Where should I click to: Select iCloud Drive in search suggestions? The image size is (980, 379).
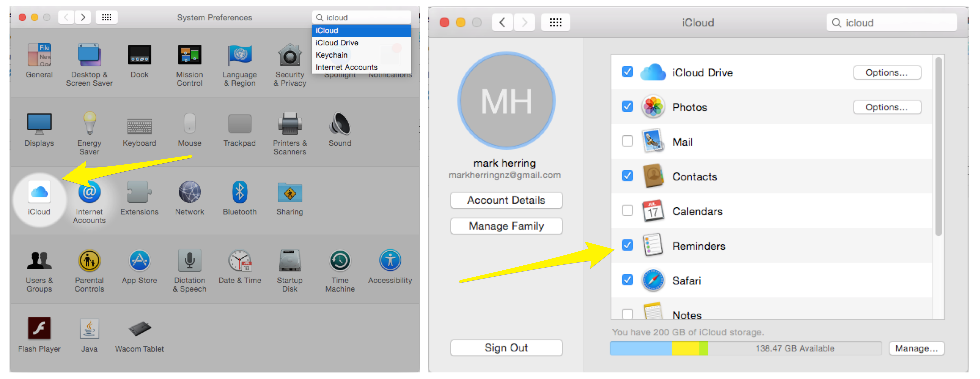click(361, 43)
